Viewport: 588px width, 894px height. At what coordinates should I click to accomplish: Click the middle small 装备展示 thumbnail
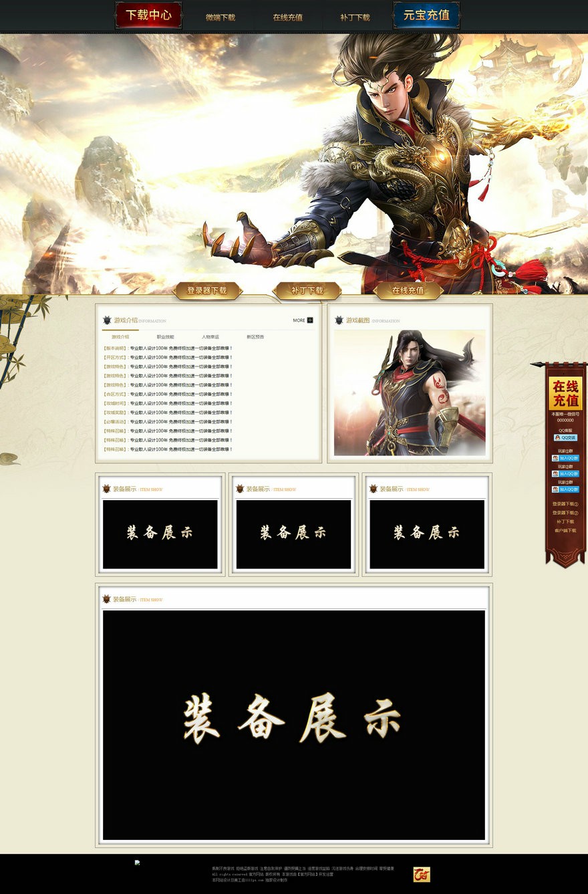(293, 534)
